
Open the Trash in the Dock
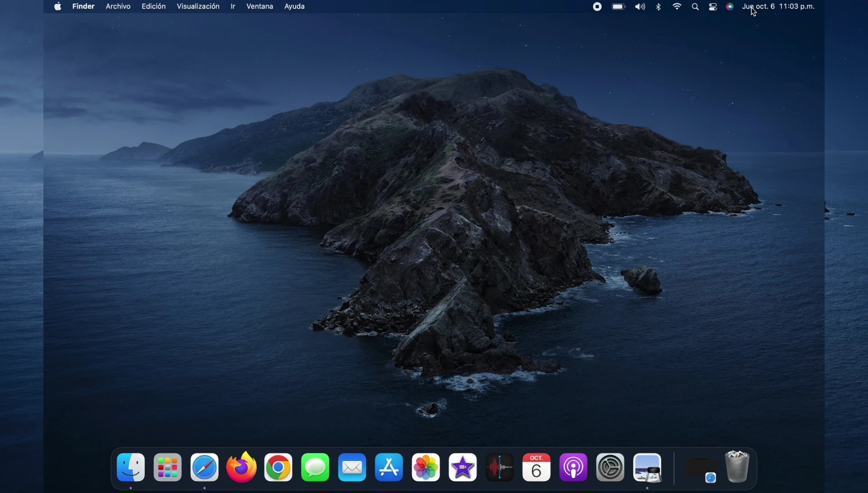[737, 467]
